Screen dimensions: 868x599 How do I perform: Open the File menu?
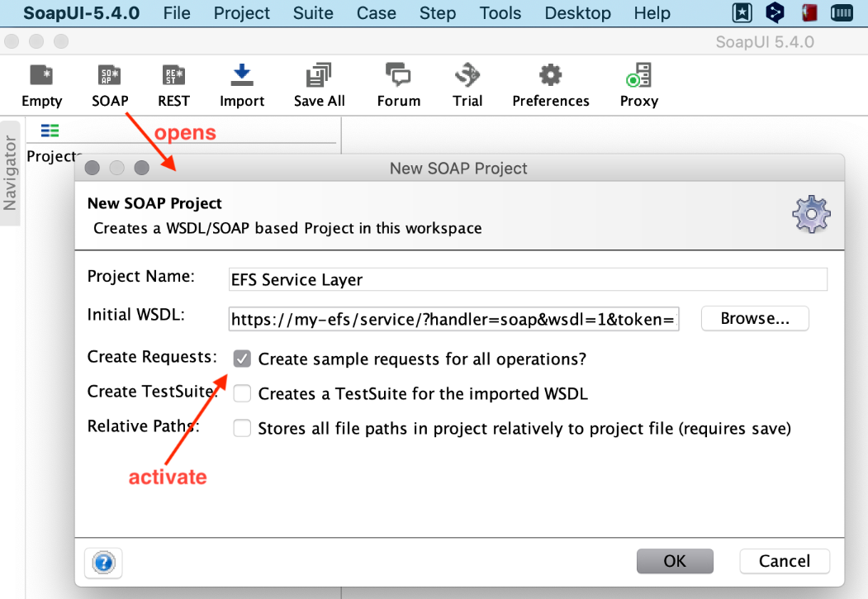pyautogui.click(x=177, y=12)
